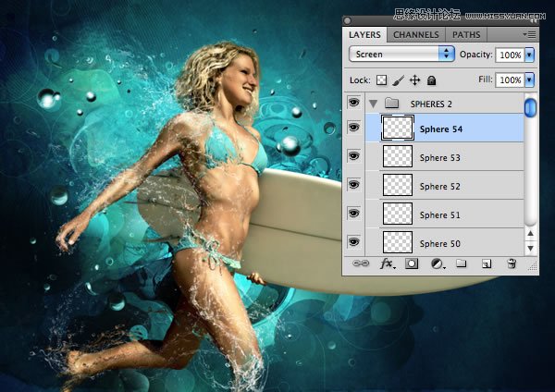Switch to the Layers tab
The height and width of the screenshot is (392, 555).
(x=364, y=35)
